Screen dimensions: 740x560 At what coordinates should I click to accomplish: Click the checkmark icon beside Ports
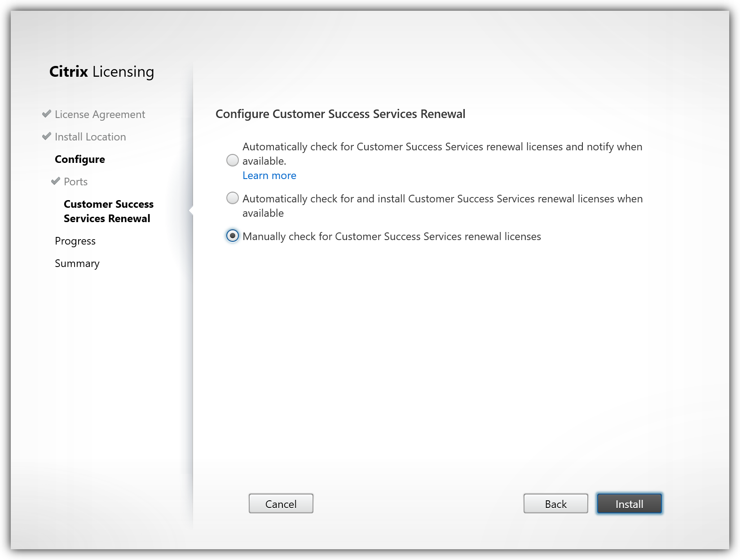pos(55,181)
